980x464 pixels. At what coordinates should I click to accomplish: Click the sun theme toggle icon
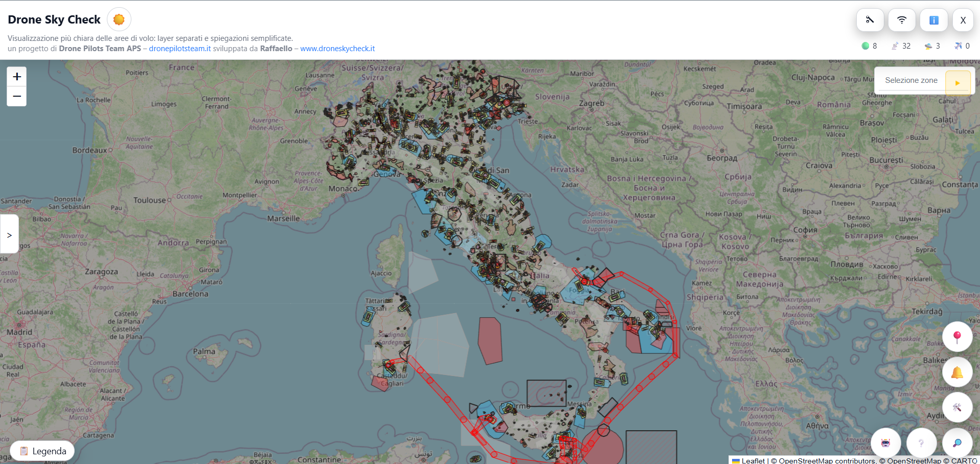[119, 19]
